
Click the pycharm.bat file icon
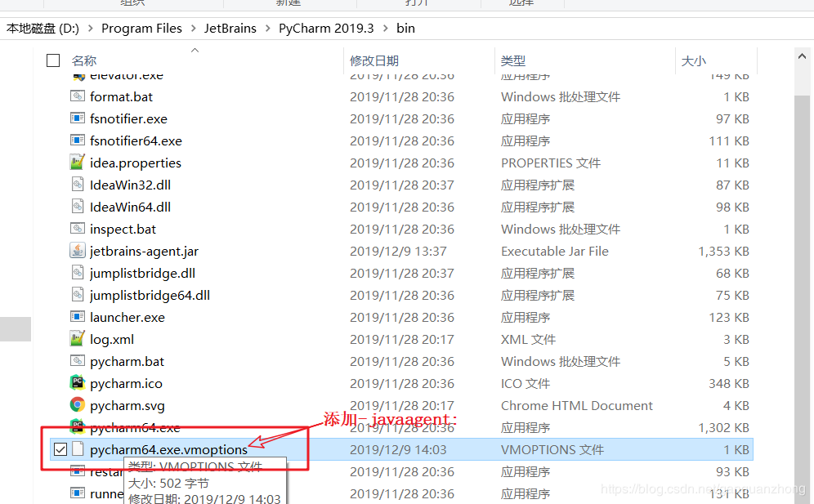[78, 361]
